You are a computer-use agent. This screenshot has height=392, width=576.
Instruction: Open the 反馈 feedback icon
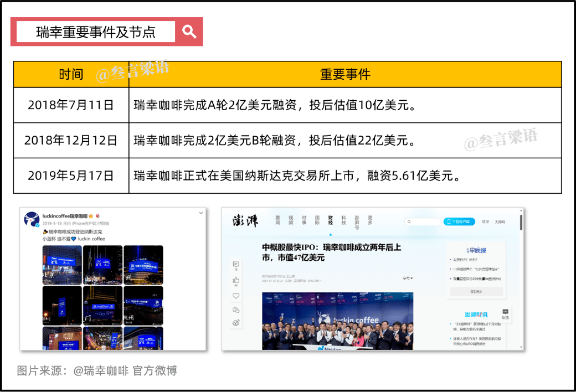tap(505, 314)
